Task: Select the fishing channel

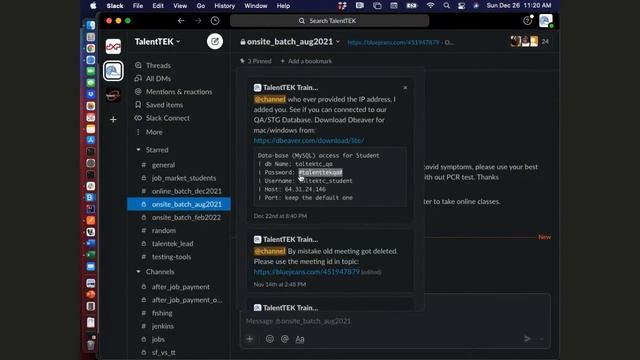Action: [x=162, y=313]
